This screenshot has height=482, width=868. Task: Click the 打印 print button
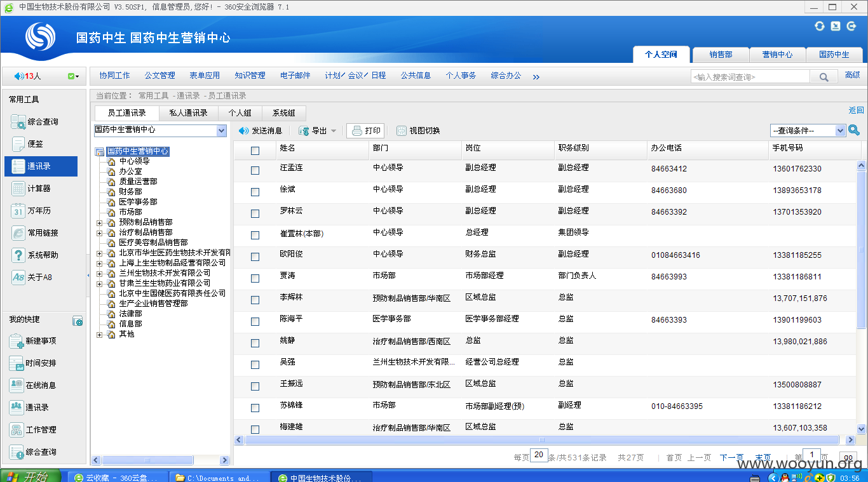(365, 131)
